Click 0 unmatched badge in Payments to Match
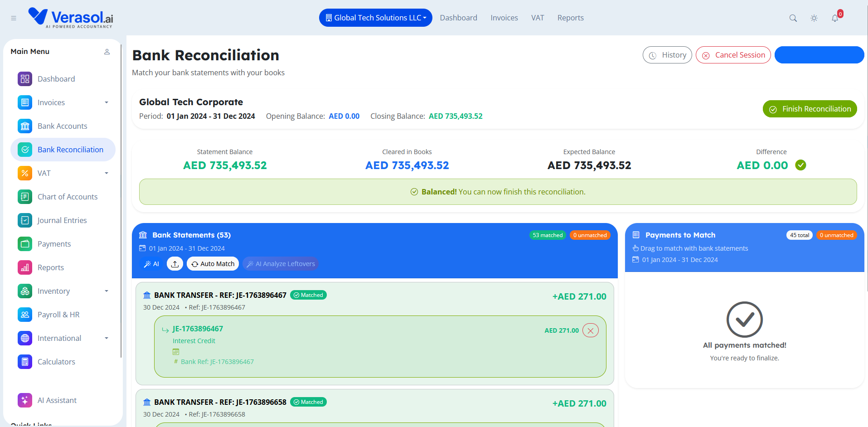Viewport: 868px width, 427px height. 836,235
